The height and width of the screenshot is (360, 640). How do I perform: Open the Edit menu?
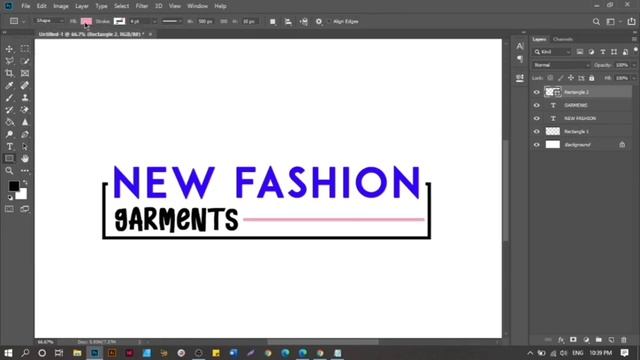tap(42, 6)
